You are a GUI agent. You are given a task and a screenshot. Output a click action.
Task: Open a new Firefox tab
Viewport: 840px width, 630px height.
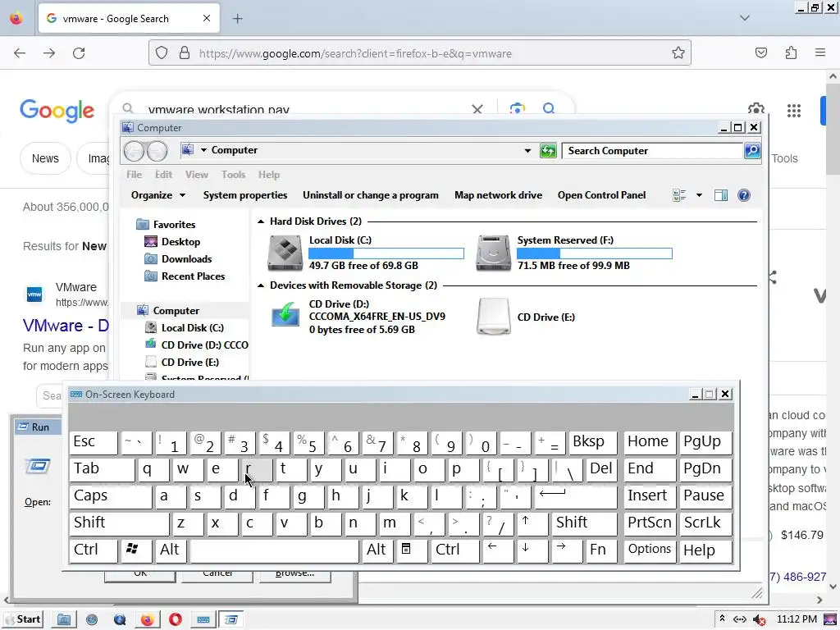pyautogui.click(x=237, y=19)
